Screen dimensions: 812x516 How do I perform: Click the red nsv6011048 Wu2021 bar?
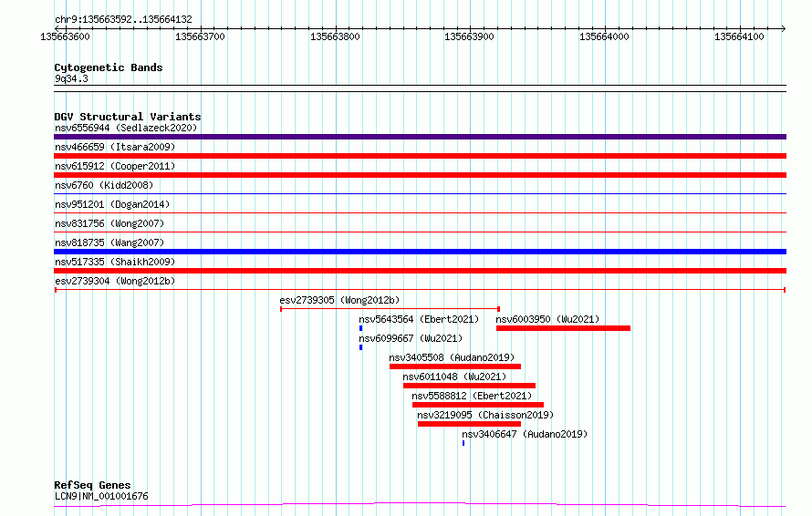(x=469, y=386)
